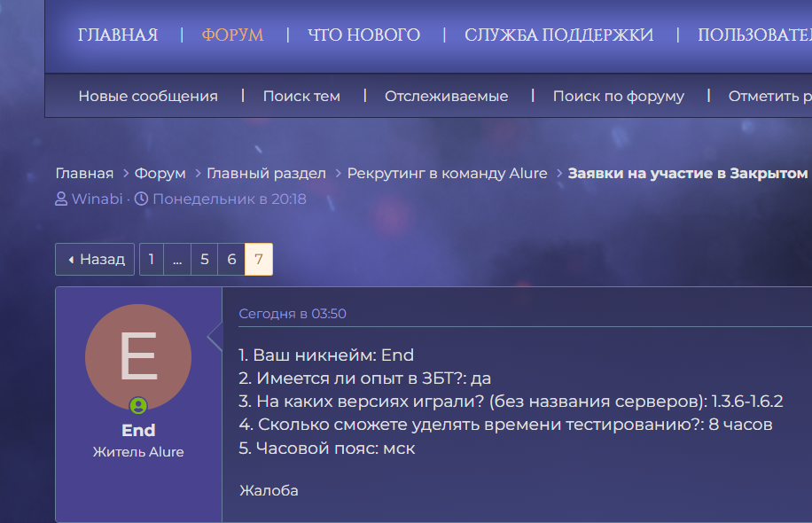Open page 1 of the thread
This screenshot has height=523, width=812.
pos(152,260)
